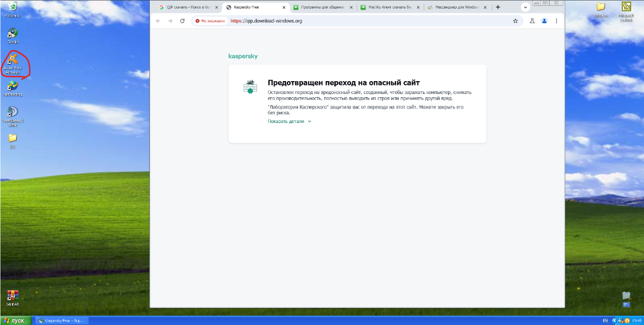Switch to the 'QIP скачать - Поиск в Google' tab
The image size is (644, 325).
pyautogui.click(x=188, y=8)
